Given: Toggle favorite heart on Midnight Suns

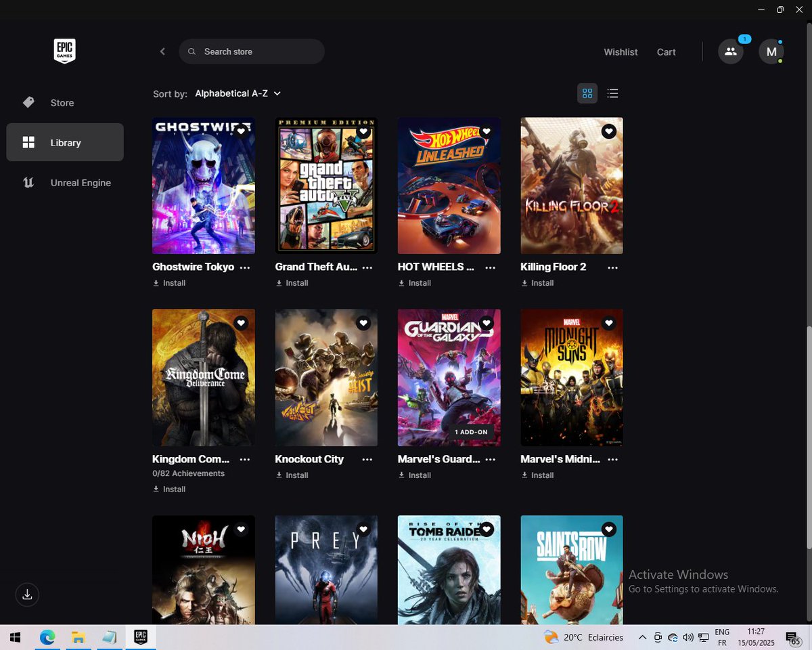Looking at the screenshot, I should coord(609,324).
